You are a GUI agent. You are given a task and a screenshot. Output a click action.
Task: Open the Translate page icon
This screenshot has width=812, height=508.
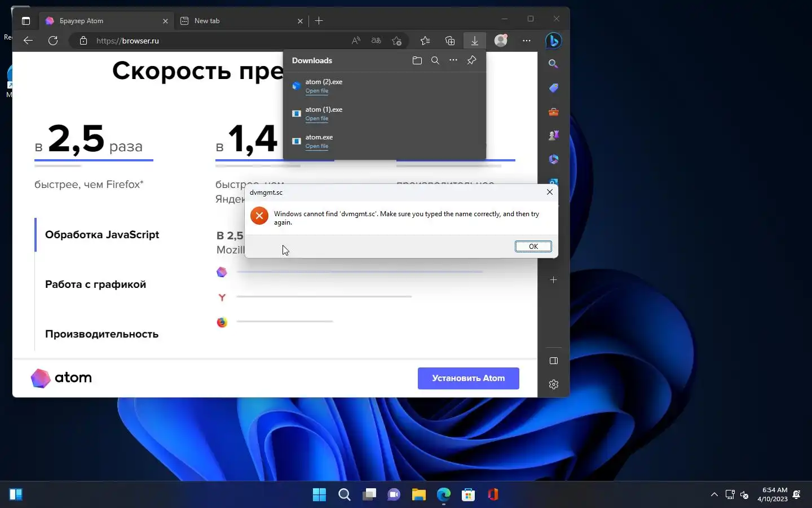[376, 41]
